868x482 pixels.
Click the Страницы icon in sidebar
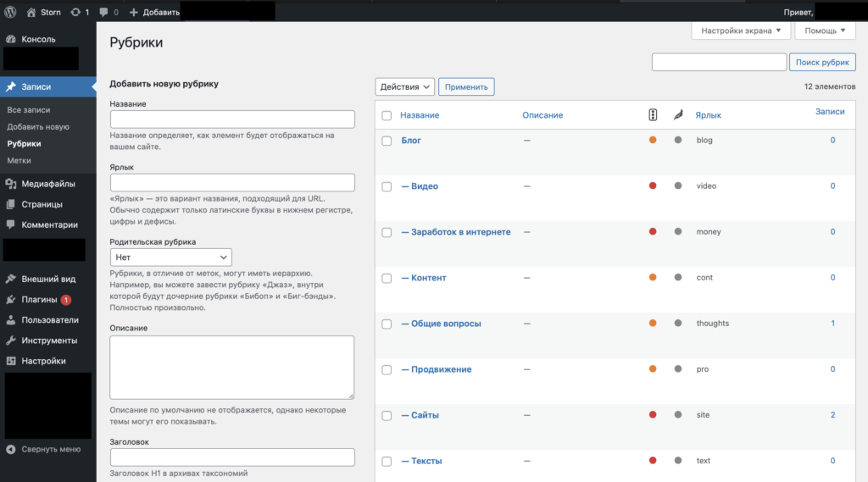10,204
